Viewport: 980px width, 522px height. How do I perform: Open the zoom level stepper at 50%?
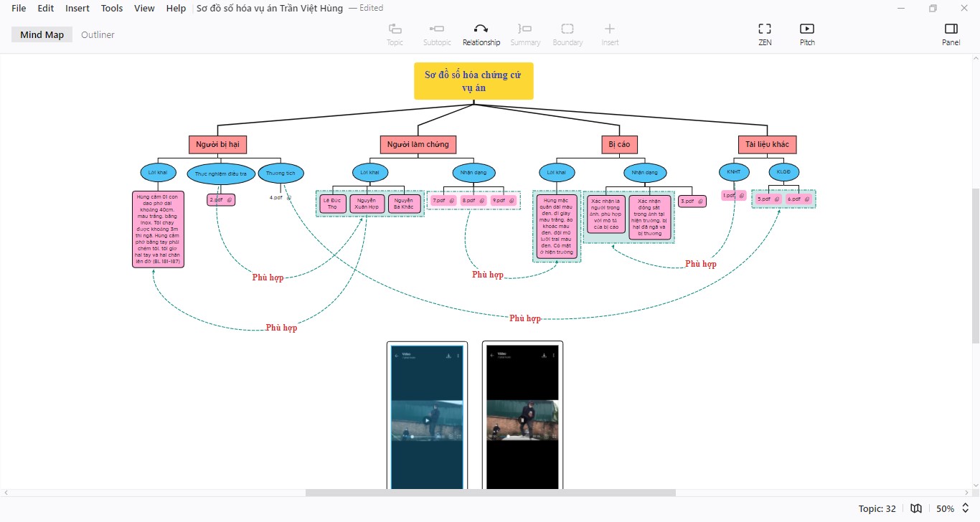point(965,508)
